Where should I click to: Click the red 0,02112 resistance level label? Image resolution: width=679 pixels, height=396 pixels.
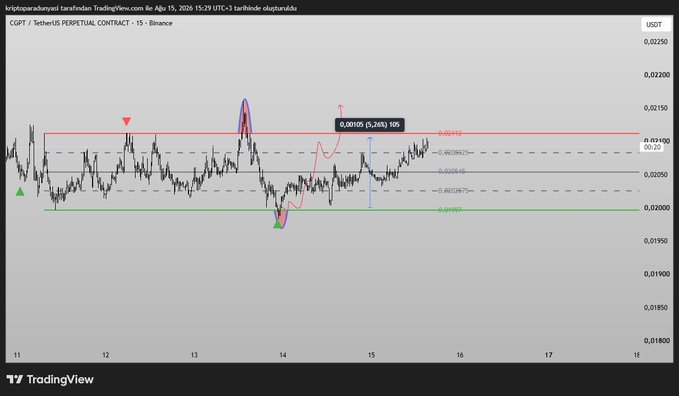tap(449, 133)
